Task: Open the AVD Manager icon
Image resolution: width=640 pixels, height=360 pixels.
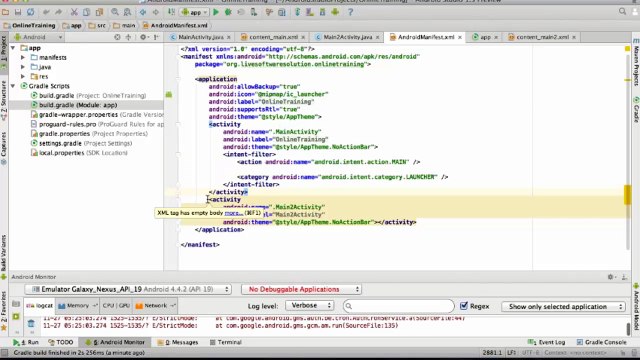Action: point(310,12)
